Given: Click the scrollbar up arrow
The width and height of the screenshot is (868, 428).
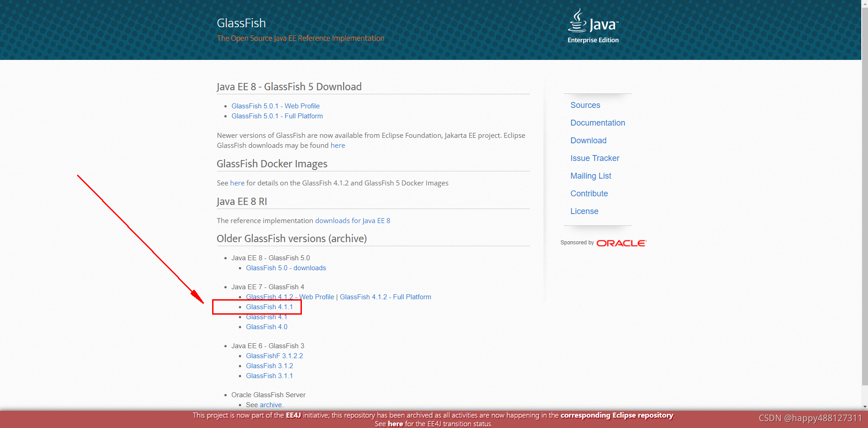Looking at the screenshot, I should [864, 4].
